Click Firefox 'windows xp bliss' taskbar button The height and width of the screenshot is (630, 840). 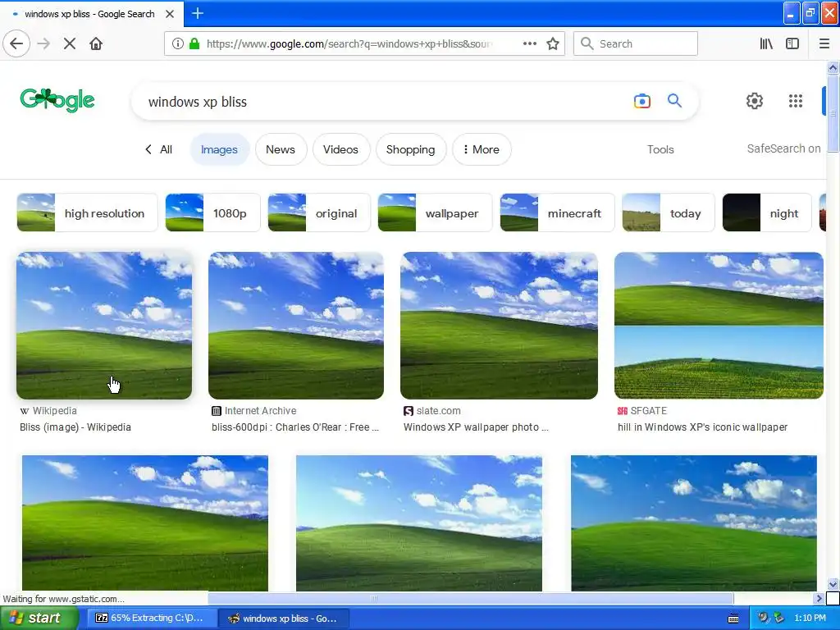point(285,619)
